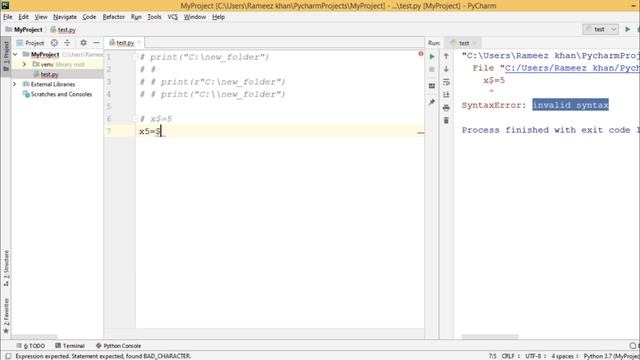This screenshot has width=640, height=360.
Task: Click the UTF-8 encoding indicator
Action: tap(535, 356)
